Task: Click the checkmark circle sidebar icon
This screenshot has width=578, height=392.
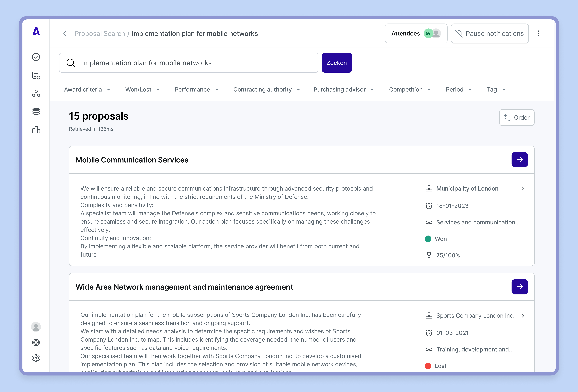Action: click(36, 57)
